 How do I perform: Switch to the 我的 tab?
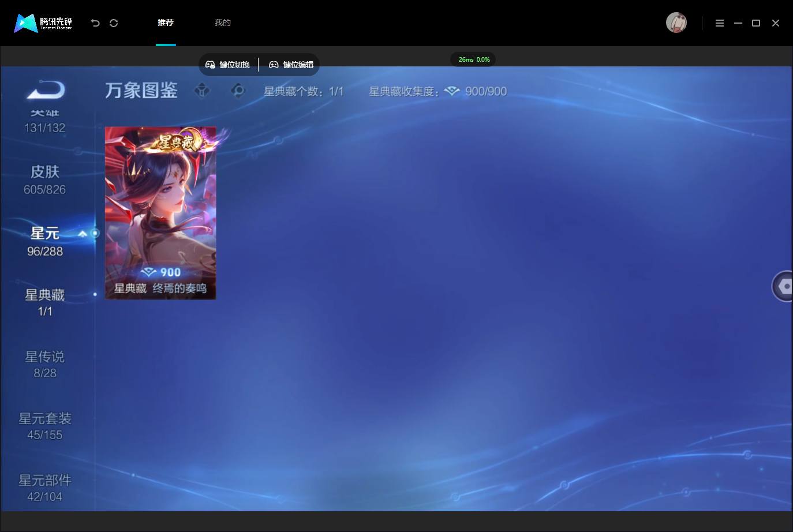223,23
